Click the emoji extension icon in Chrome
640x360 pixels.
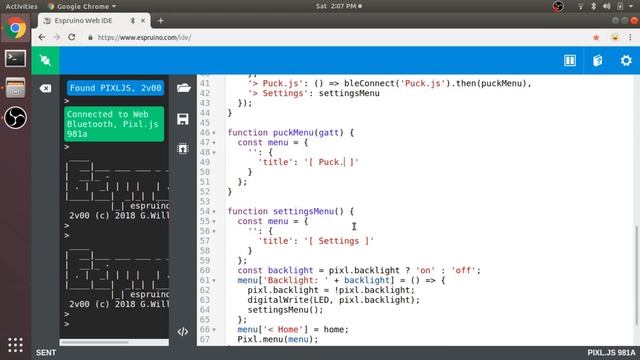(x=615, y=38)
